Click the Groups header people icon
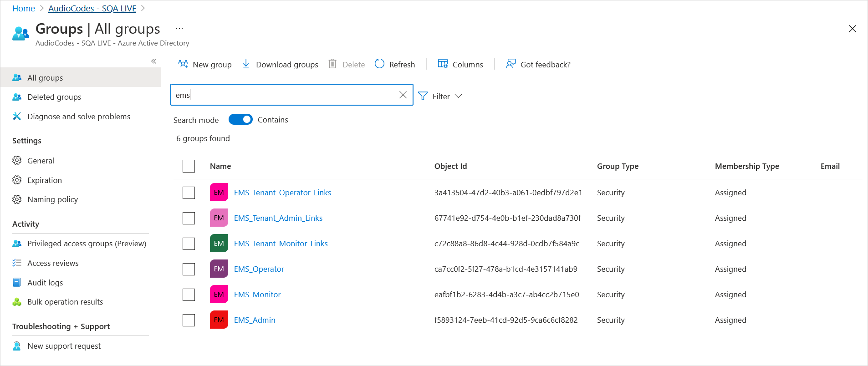 20,34
